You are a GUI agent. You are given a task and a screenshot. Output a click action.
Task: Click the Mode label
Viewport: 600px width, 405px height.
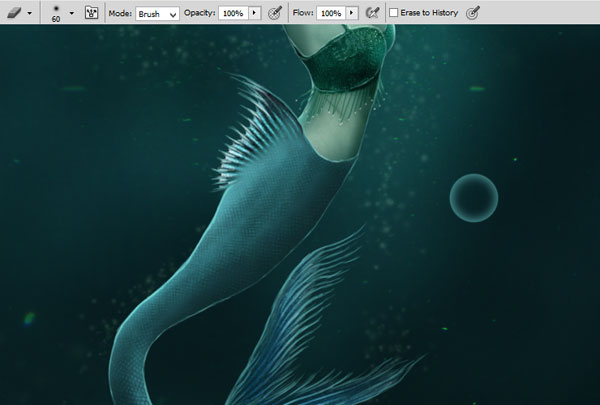(x=120, y=13)
